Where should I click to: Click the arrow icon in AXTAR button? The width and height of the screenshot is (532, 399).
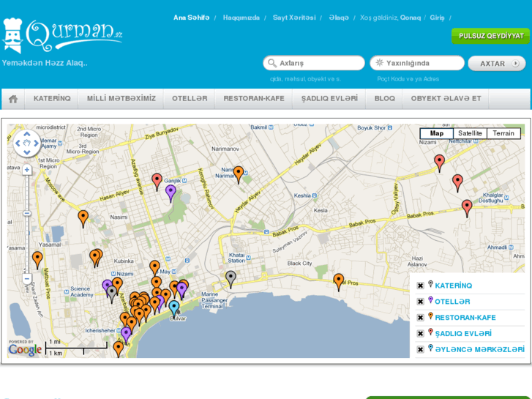coord(515,64)
